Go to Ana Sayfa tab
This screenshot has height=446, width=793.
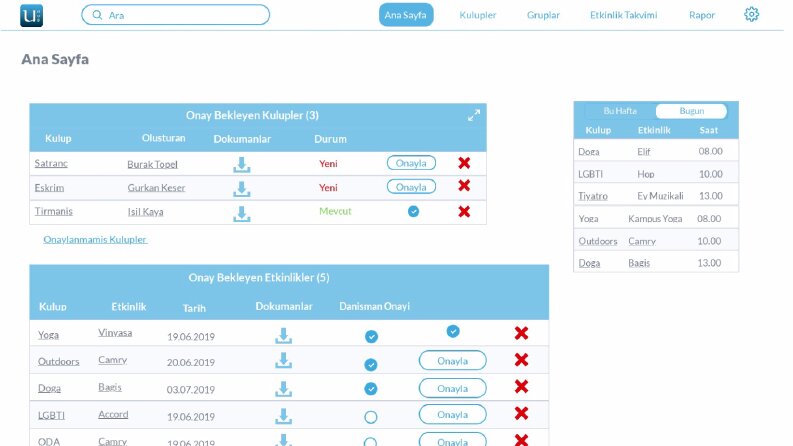tap(406, 15)
